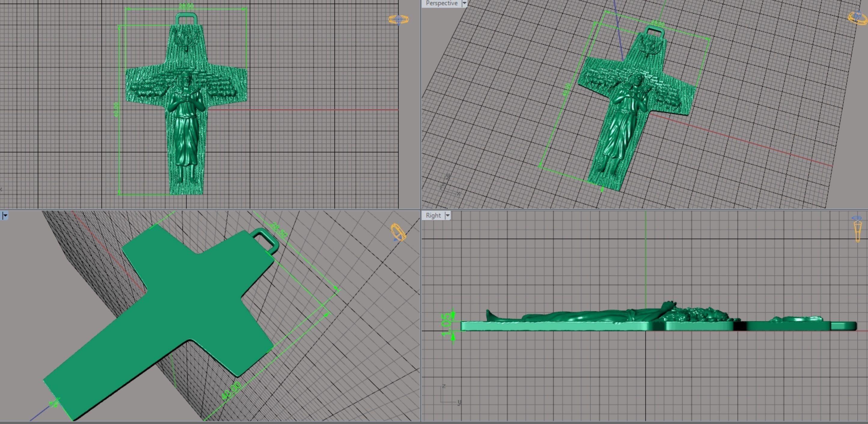Screen dimensions: 868x424
Task: Click the bail loop atop cross in top-left view
Action: [186, 18]
